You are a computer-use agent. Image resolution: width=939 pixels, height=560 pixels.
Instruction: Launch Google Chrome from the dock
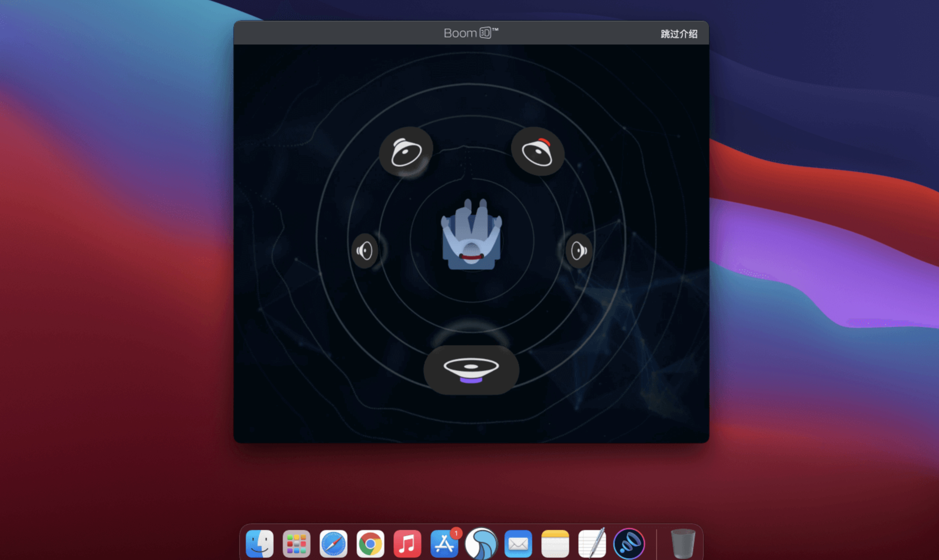coord(370,544)
